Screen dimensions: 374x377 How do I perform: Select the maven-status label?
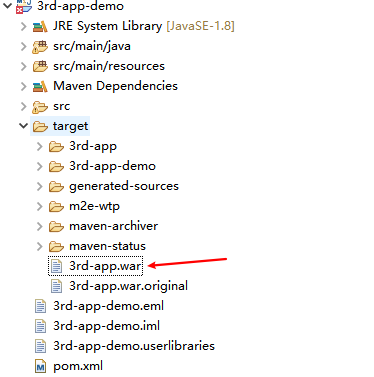(x=107, y=246)
